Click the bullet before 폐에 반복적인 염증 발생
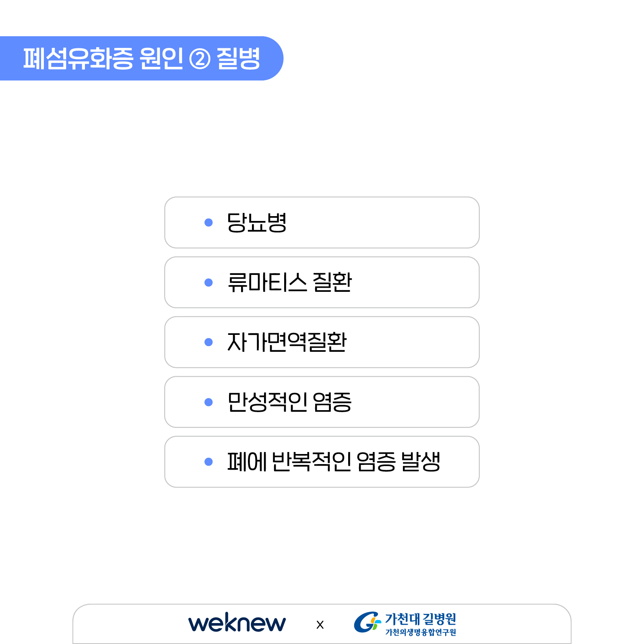Viewport: 644px width, 644px height. point(208,462)
